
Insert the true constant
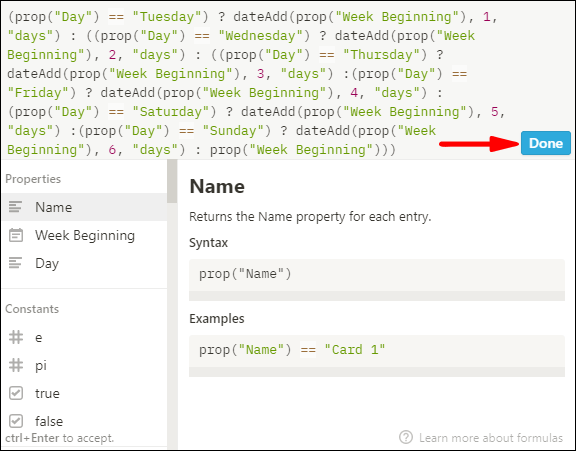(84, 393)
